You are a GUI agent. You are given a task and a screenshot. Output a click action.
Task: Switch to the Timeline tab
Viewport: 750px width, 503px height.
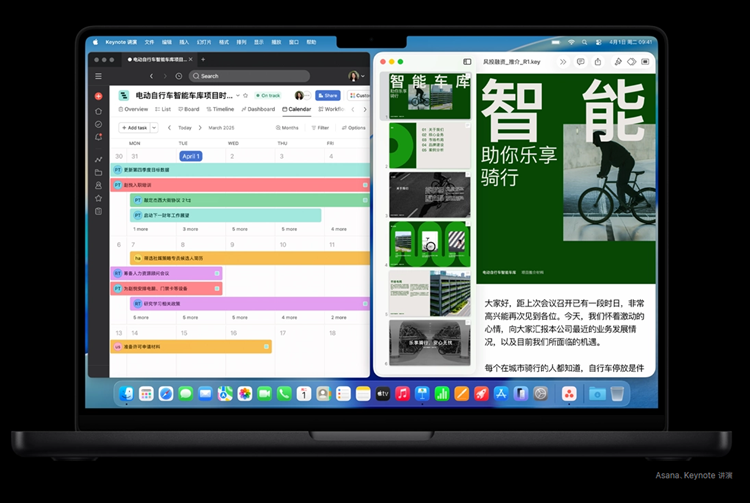click(x=220, y=109)
